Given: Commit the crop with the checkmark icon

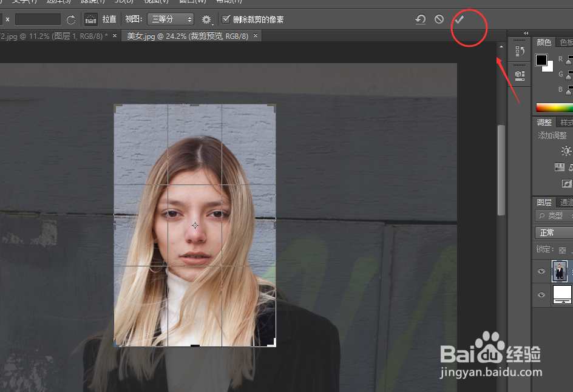Looking at the screenshot, I should click(x=459, y=19).
